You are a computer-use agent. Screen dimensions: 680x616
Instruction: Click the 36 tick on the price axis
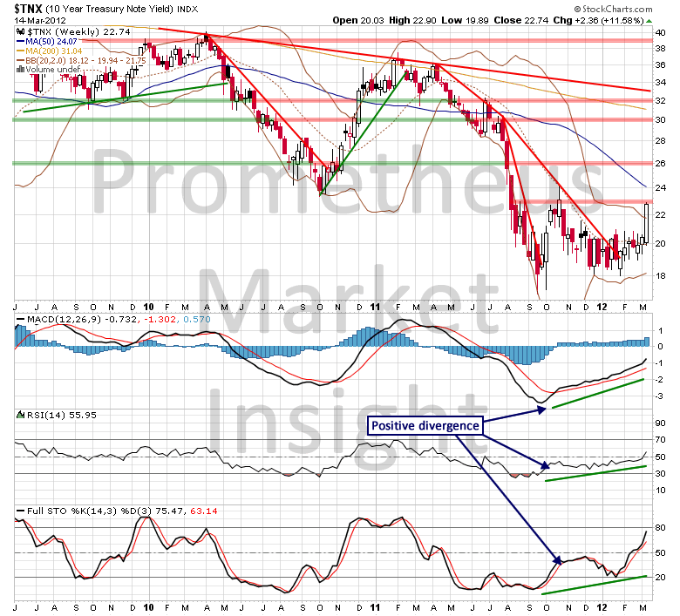pyautogui.click(x=661, y=65)
